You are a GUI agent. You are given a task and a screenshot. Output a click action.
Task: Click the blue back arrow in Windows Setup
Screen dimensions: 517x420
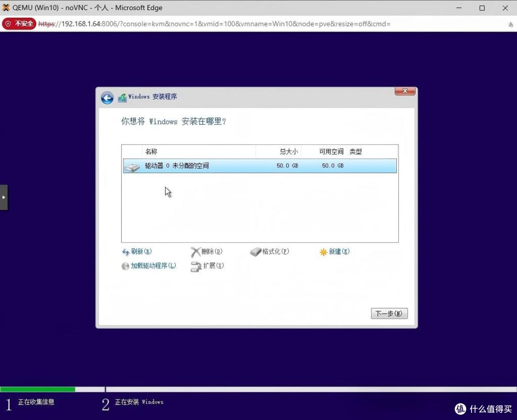click(107, 98)
